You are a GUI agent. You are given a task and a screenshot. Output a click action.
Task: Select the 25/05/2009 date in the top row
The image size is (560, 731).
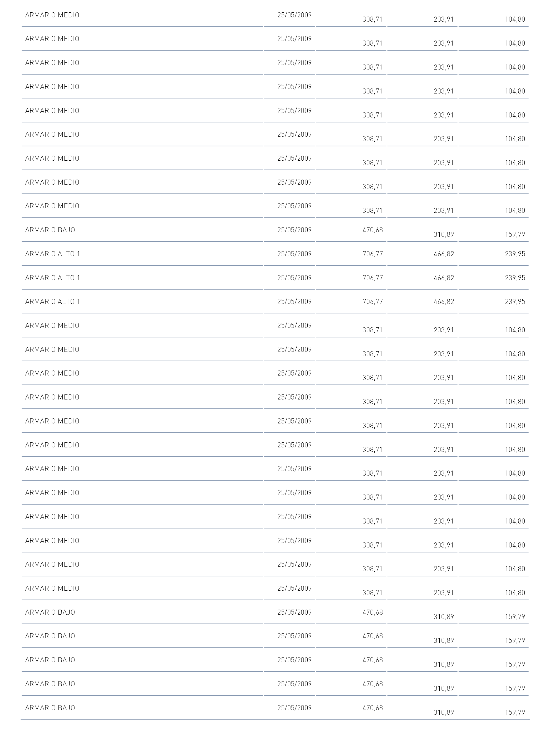pyautogui.click(x=294, y=15)
